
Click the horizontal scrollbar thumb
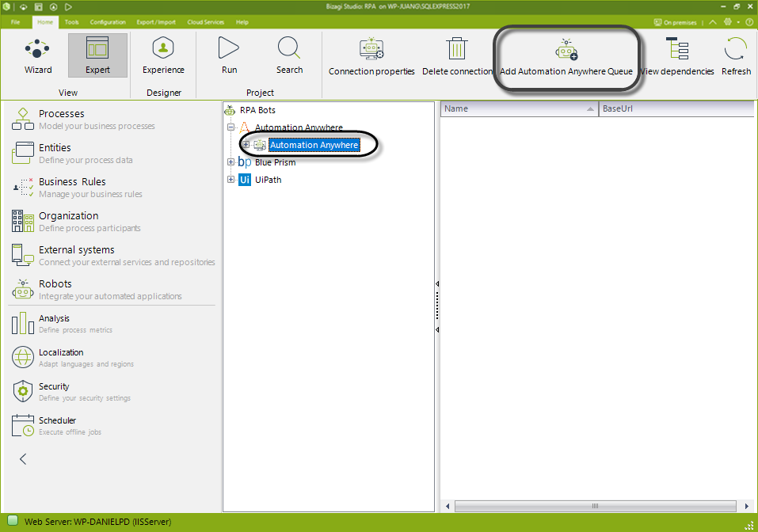coord(595,506)
